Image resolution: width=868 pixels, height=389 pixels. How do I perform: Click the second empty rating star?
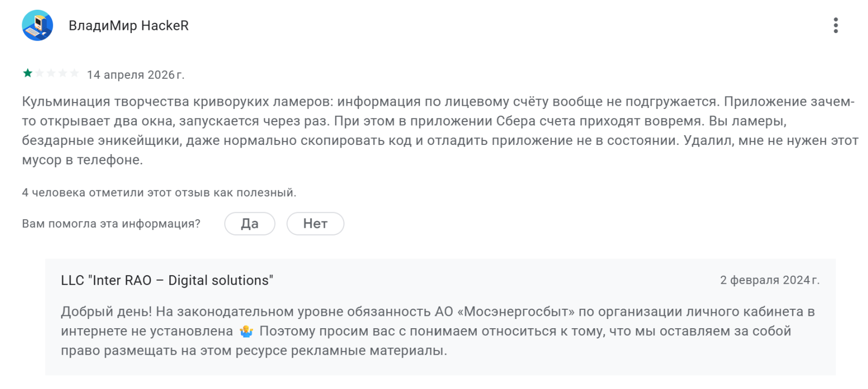(x=40, y=73)
